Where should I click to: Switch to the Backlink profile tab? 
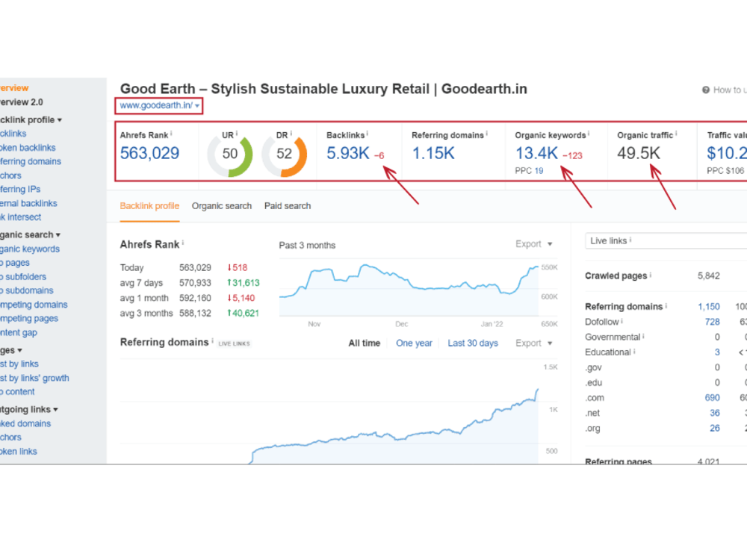point(149,206)
